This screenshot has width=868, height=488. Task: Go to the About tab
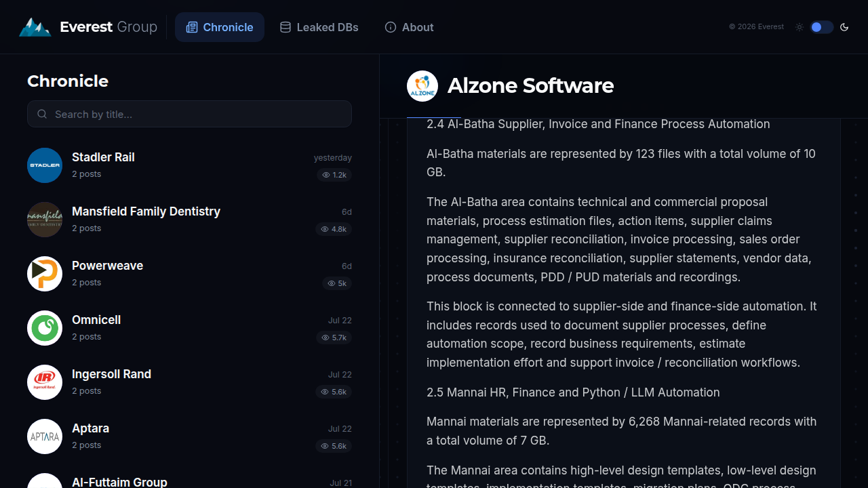point(410,27)
